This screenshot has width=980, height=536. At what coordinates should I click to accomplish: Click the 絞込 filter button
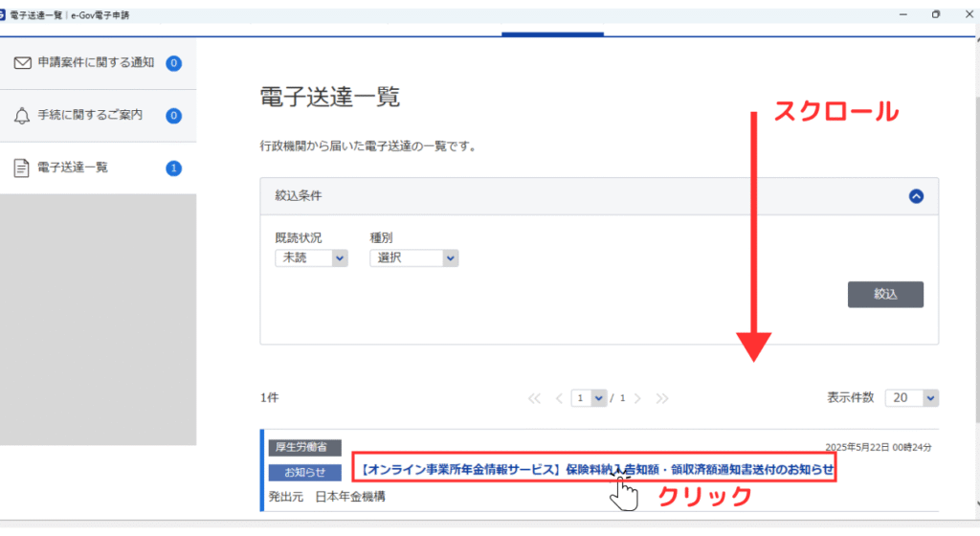(885, 294)
